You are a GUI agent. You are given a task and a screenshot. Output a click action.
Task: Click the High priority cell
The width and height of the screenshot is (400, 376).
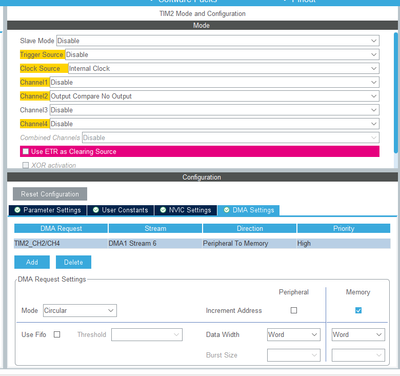(343, 243)
